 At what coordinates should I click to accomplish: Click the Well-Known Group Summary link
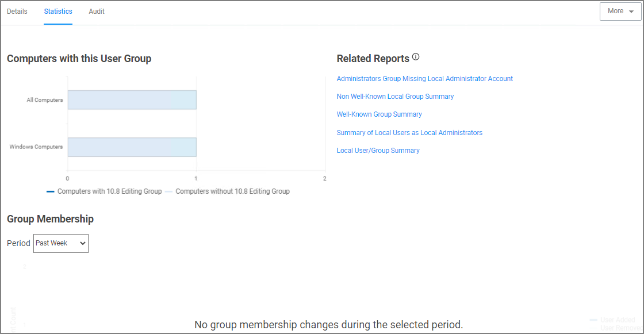[379, 114]
